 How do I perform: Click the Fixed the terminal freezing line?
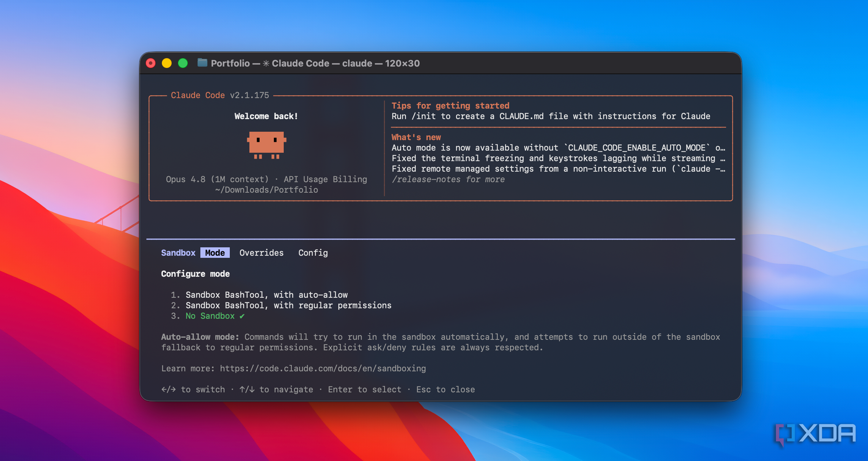click(x=558, y=158)
